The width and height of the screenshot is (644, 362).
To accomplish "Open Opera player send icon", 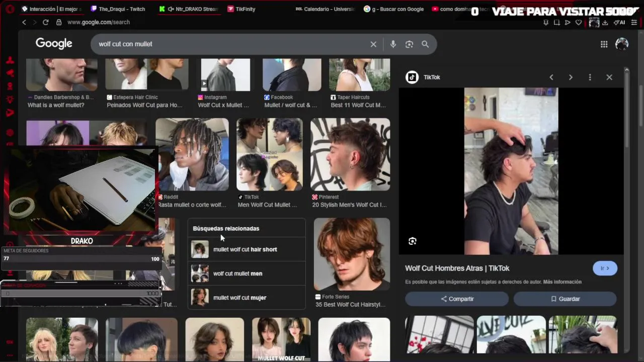I will coord(568,22).
